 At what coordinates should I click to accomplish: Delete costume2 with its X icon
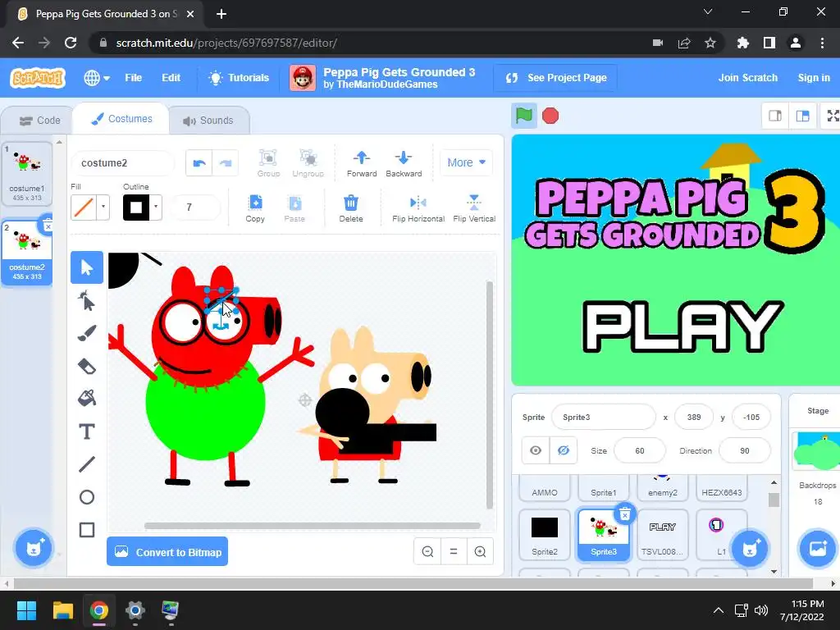47,225
